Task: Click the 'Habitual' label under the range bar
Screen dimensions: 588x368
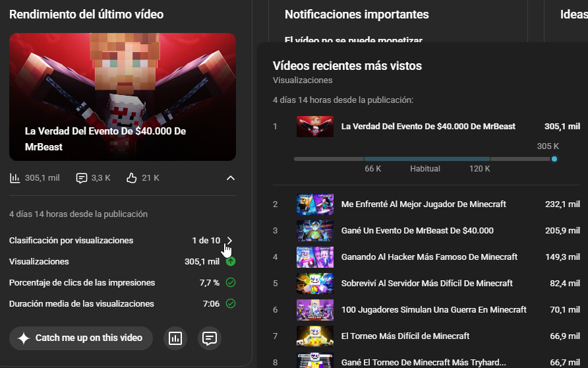Action: pos(425,169)
